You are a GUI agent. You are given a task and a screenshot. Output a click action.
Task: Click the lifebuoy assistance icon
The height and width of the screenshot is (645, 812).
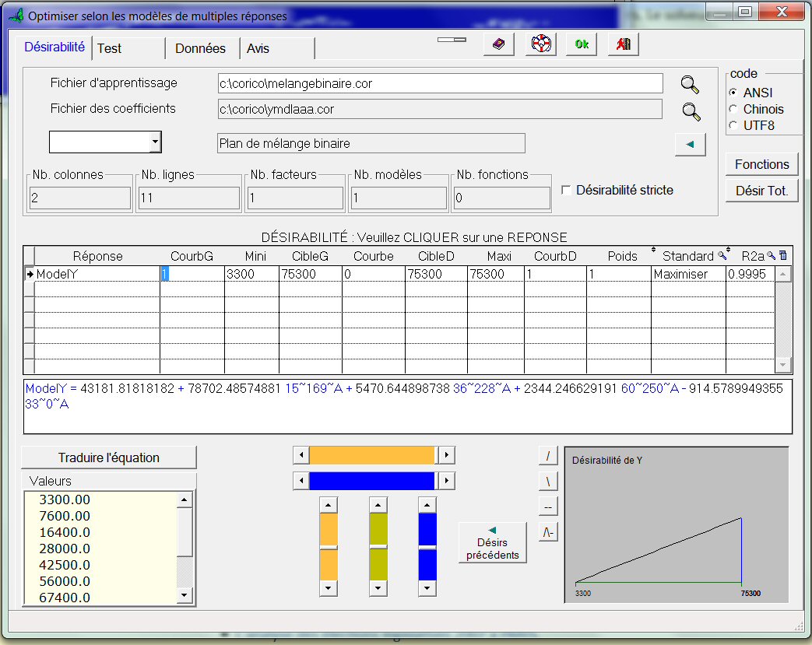tap(540, 44)
